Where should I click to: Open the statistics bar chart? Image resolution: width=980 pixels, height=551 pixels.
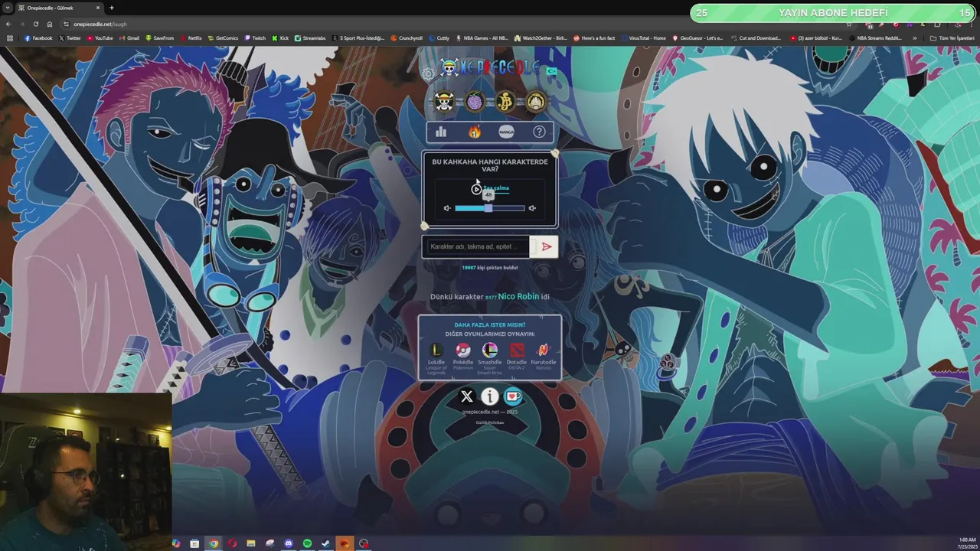pos(441,132)
